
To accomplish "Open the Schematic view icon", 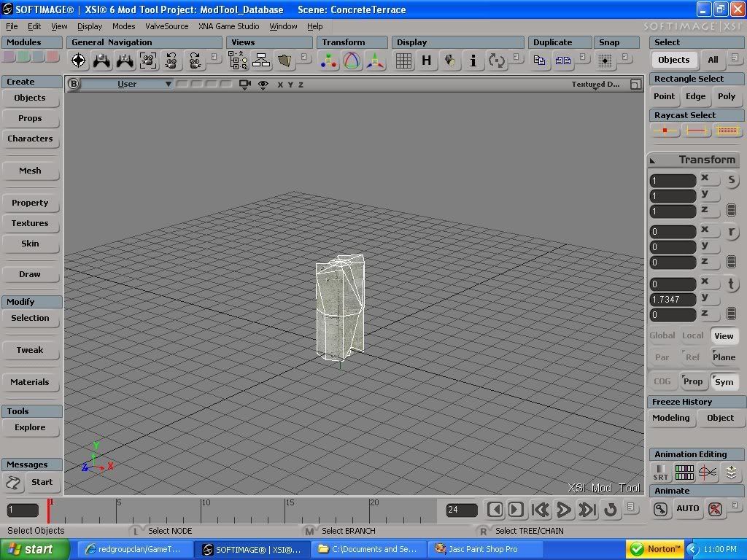I will (261, 61).
